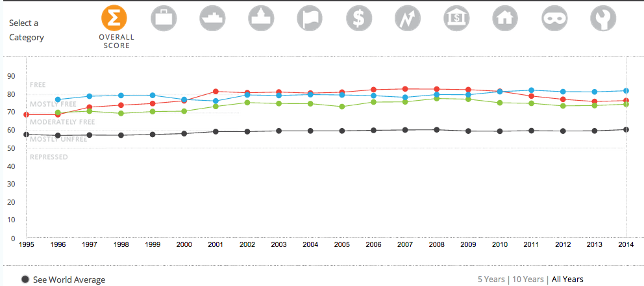Select the house category icon
Image resolution: width=644 pixels, height=286 pixels.
click(506, 19)
